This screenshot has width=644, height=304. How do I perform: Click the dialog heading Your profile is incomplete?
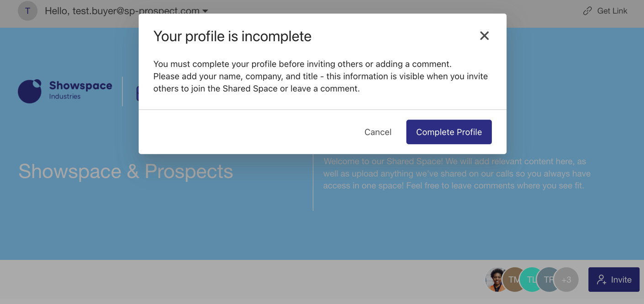[x=232, y=36]
